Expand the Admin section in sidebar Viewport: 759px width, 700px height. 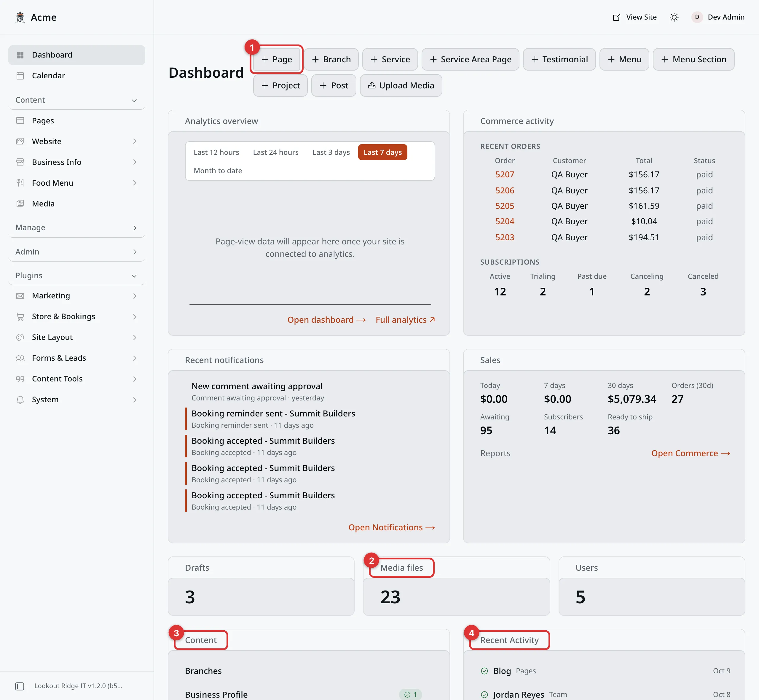[x=76, y=252]
